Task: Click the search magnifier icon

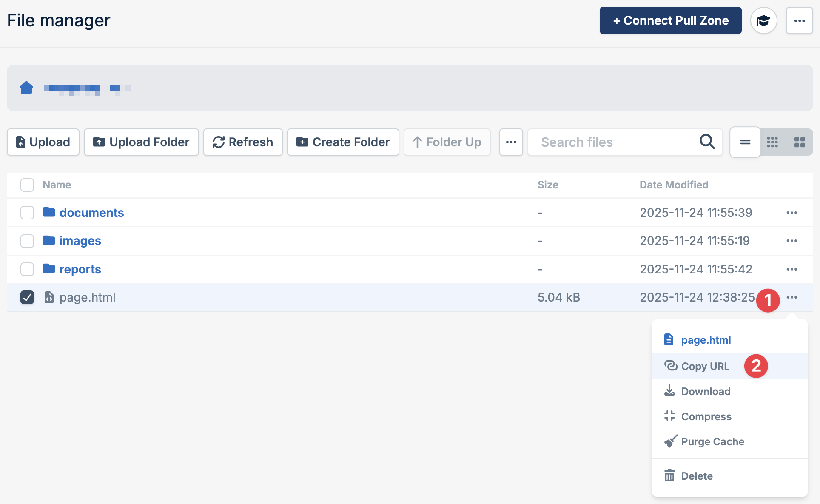Action: [707, 142]
